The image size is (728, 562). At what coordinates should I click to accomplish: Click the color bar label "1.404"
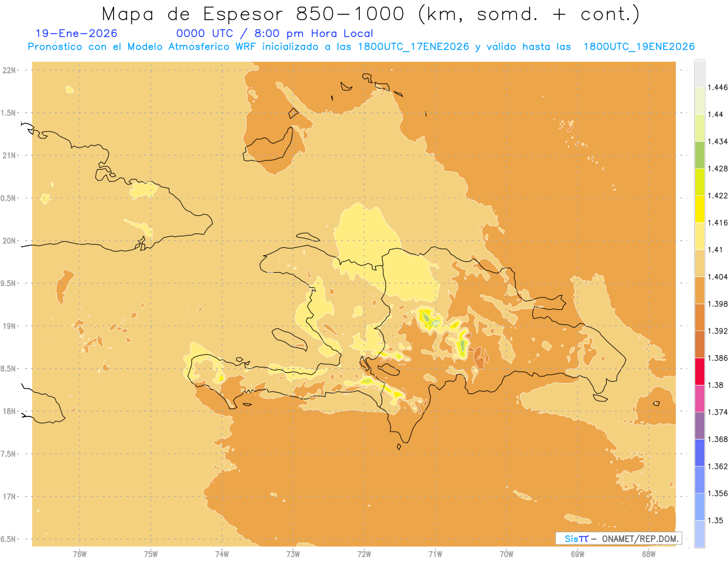pos(717,276)
